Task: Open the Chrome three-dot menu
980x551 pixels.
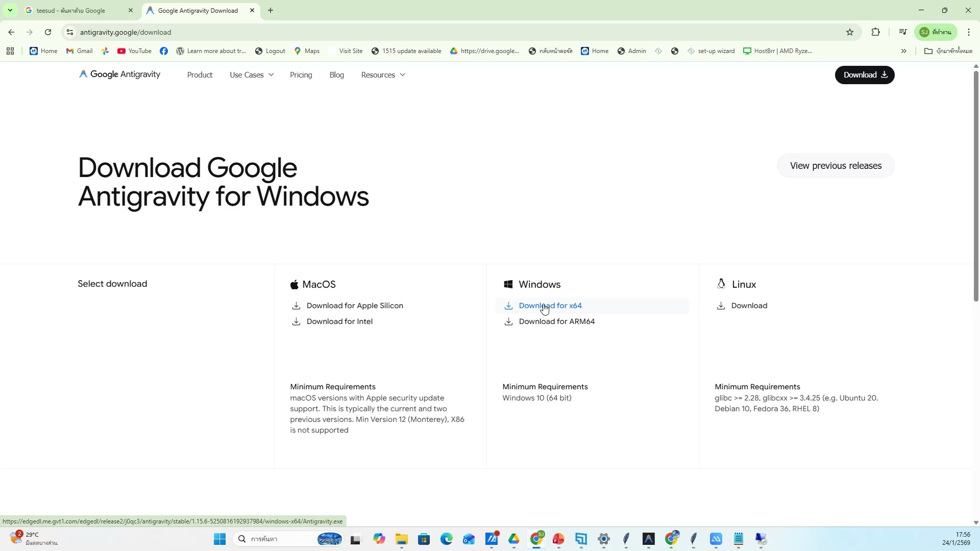Action: [969, 32]
